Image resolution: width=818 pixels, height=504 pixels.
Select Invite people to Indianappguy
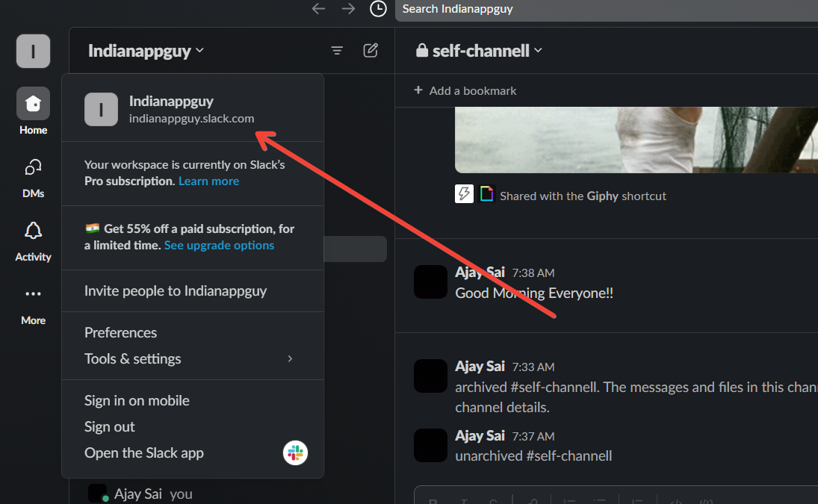pos(193,291)
